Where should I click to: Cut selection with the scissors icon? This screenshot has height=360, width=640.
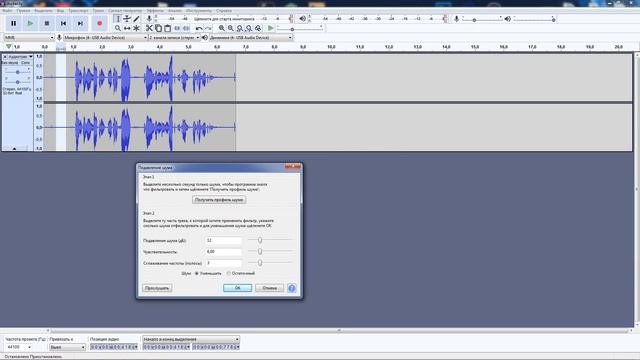point(149,28)
